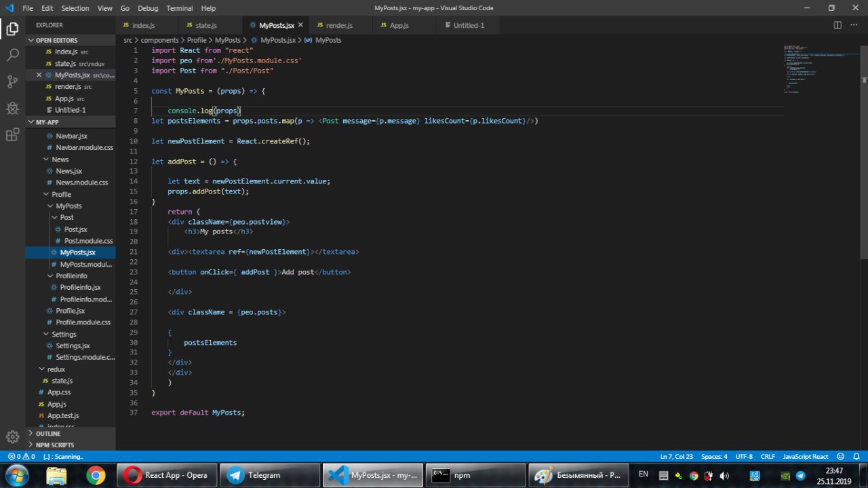Screen dimensions: 868x488
Task: Click the Manage gear icon
Action: [12, 436]
